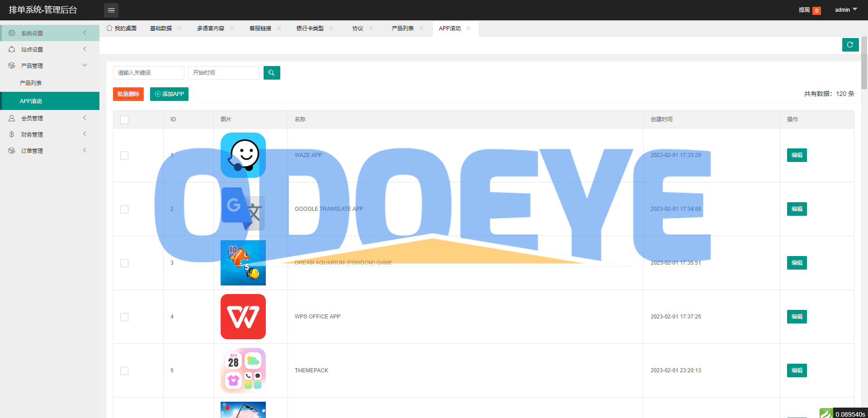Click the 添加APP button
868x418 pixels.
(169, 94)
